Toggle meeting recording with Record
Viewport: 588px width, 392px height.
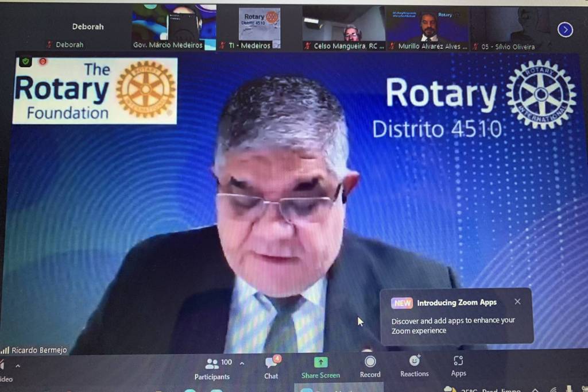(x=370, y=367)
